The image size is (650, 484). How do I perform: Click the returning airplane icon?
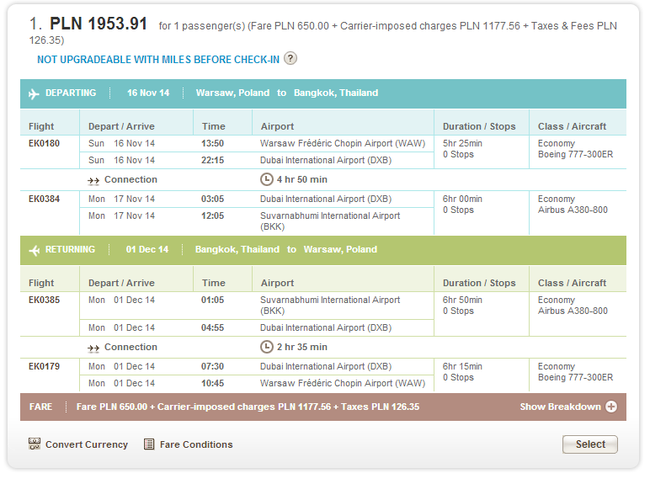click(34, 250)
